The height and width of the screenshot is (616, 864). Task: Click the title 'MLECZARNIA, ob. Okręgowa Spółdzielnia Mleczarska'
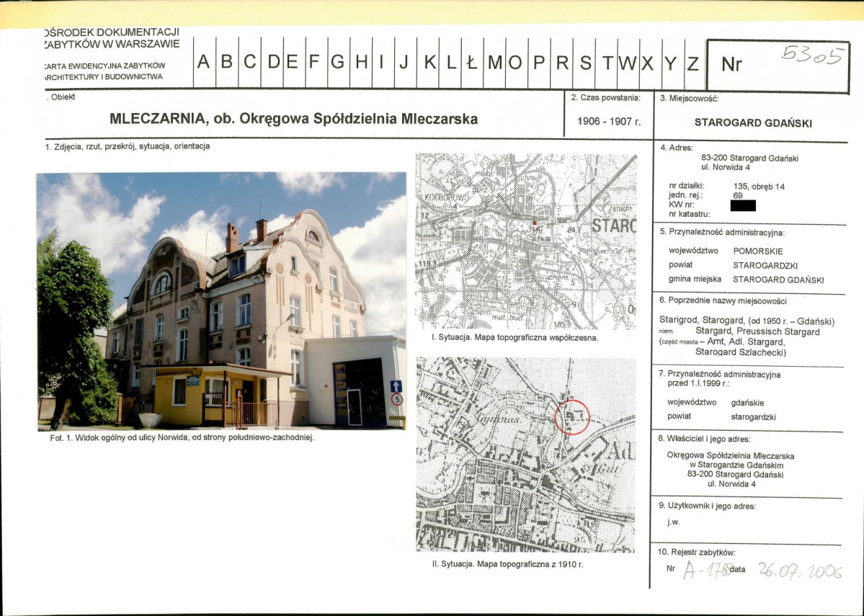[x=293, y=119]
